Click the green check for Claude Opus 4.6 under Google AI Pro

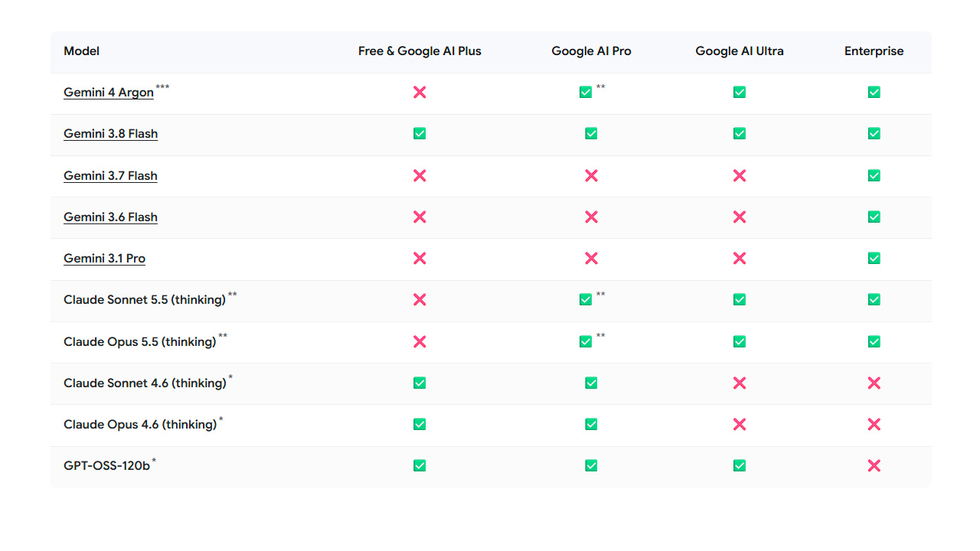click(x=591, y=425)
